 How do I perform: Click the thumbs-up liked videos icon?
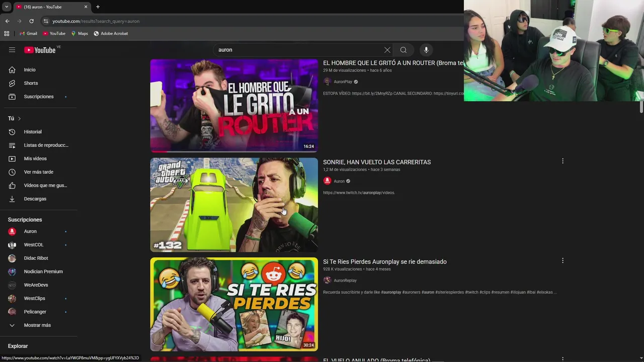[12, 186]
